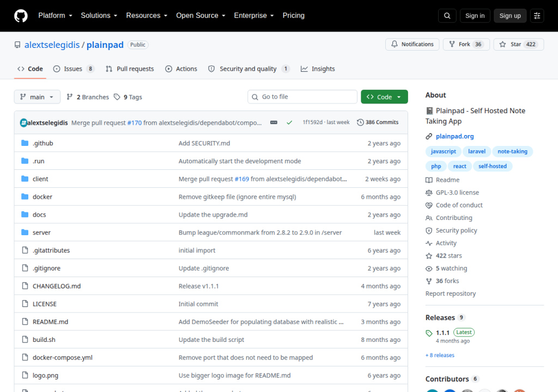This screenshot has width=558, height=392.
Task: Click the book icon beside Readme
Action: pos(429,180)
